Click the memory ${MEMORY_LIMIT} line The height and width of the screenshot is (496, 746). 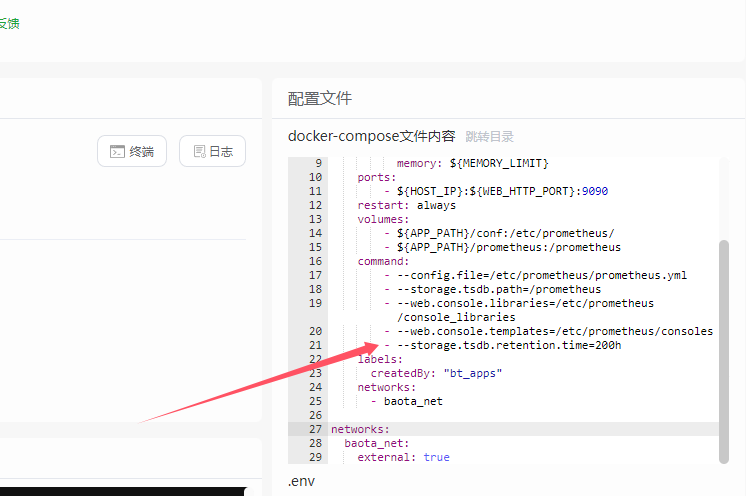tap(472, 163)
